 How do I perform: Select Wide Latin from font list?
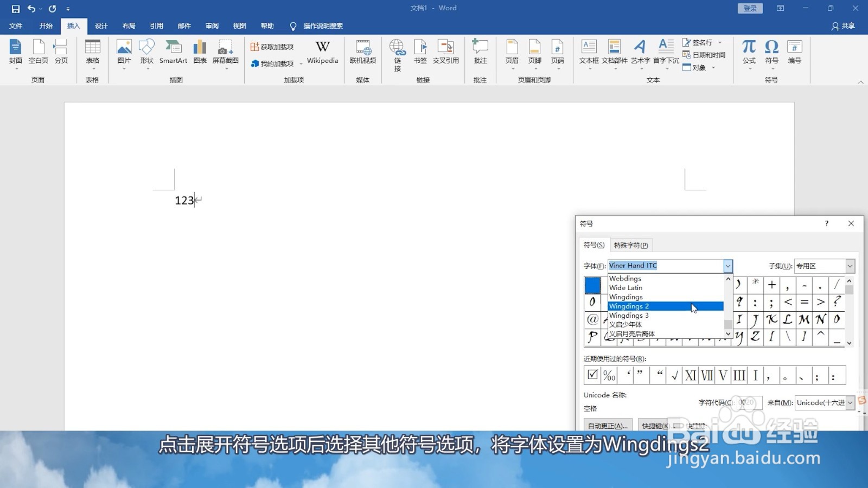(666, 287)
